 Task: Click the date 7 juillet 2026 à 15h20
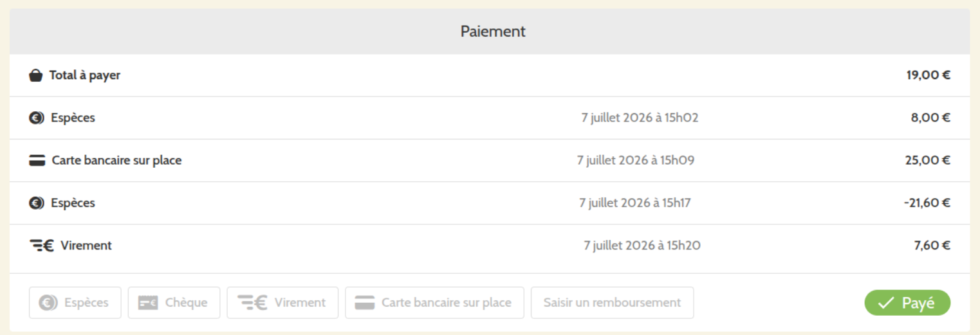[x=642, y=246]
